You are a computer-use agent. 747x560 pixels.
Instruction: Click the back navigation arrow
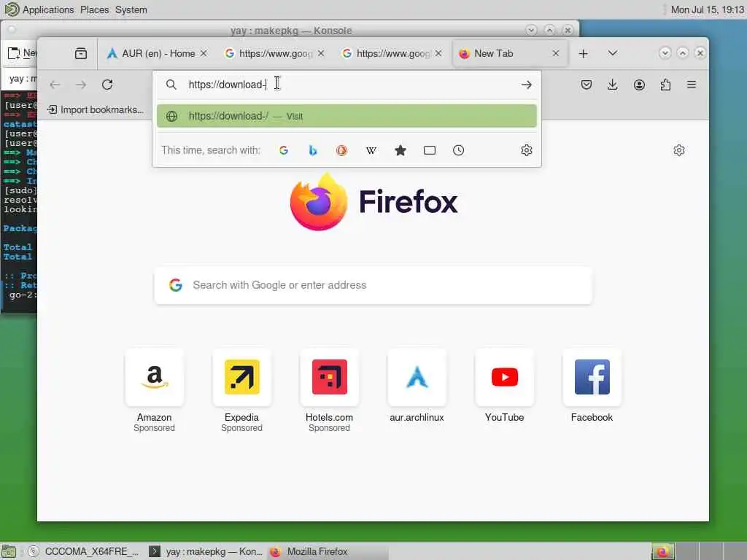pos(55,85)
